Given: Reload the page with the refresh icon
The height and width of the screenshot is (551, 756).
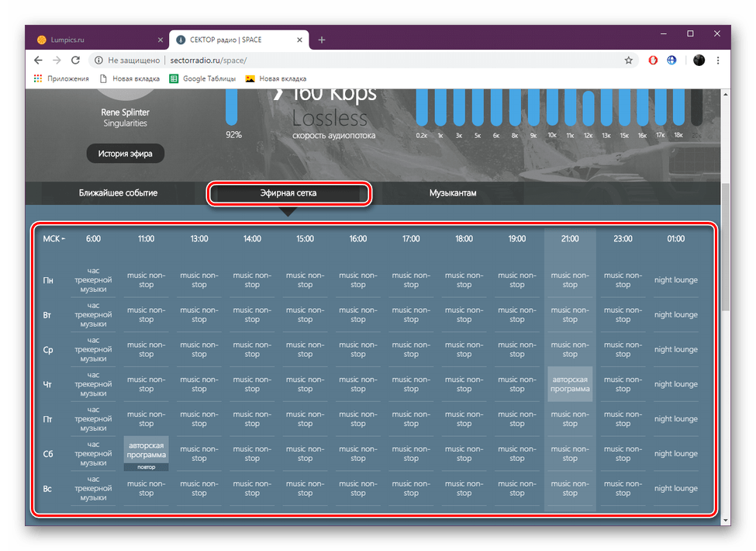Looking at the screenshot, I should [75, 61].
